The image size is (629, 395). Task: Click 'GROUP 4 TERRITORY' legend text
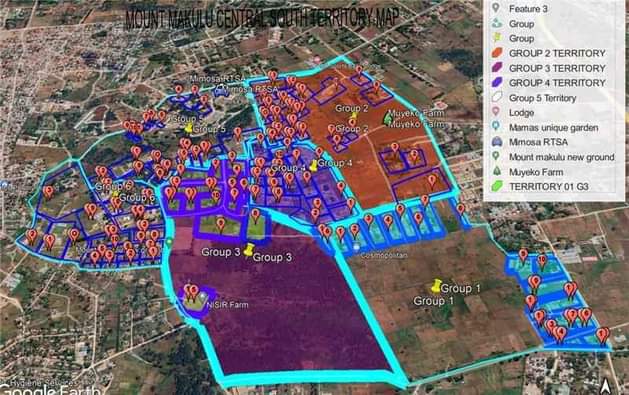557,83
